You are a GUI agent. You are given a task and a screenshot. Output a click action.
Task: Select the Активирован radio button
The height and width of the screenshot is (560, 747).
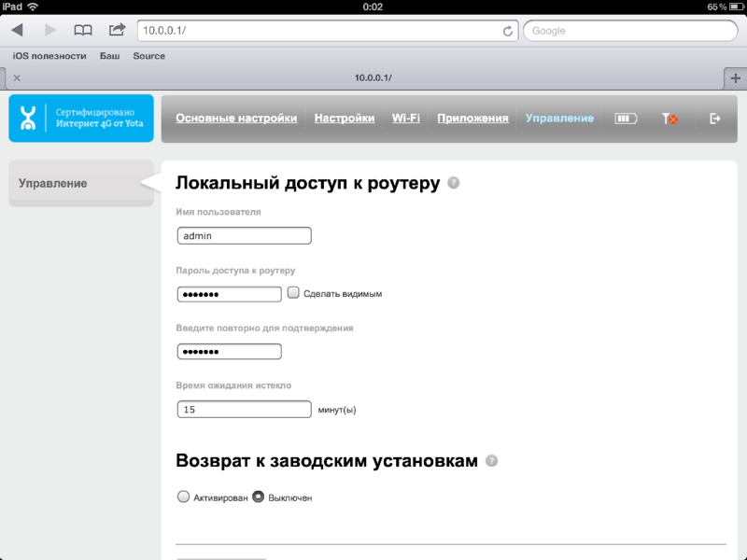pyautogui.click(x=184, y=497)
